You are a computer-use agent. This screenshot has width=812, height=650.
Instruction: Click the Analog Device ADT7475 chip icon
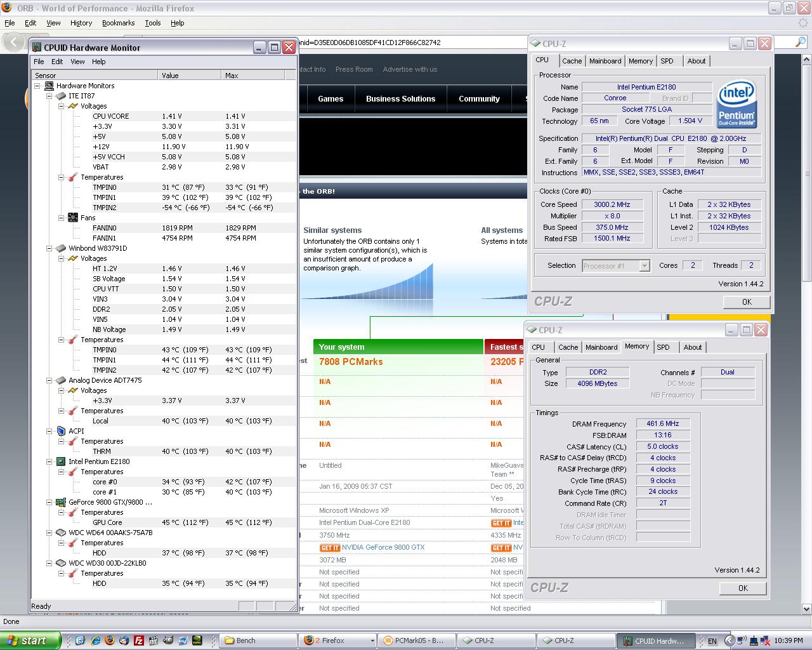(x=61, y=380)
